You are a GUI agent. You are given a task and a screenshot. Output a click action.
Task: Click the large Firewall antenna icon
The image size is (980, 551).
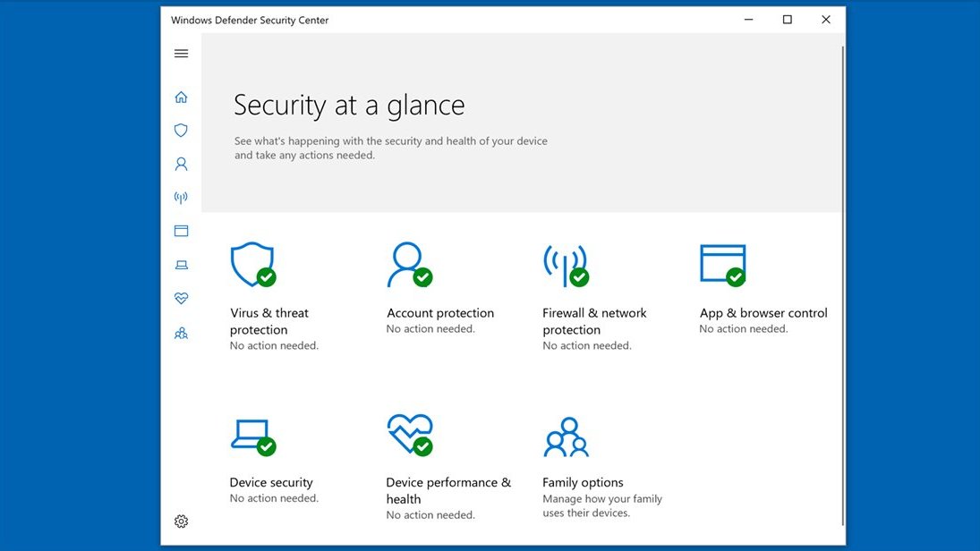[x=567, y=266]
